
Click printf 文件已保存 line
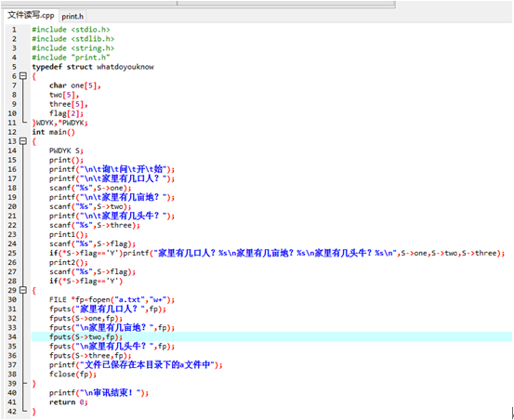tap(136, 365)
